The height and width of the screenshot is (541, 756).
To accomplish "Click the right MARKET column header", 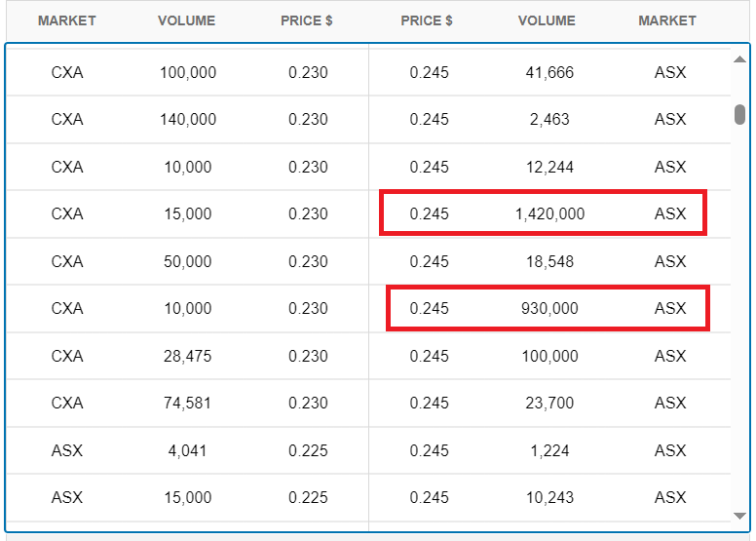I will [667, 20].
